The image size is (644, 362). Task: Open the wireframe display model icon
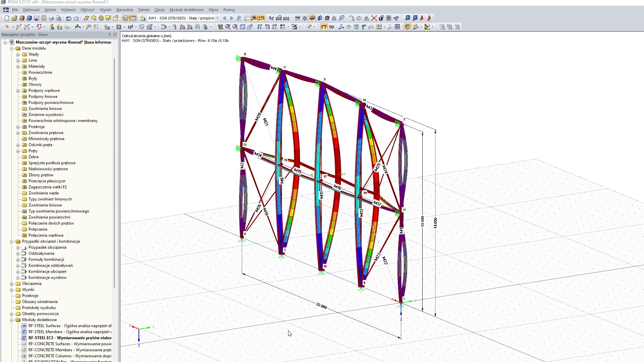[243, 27]
